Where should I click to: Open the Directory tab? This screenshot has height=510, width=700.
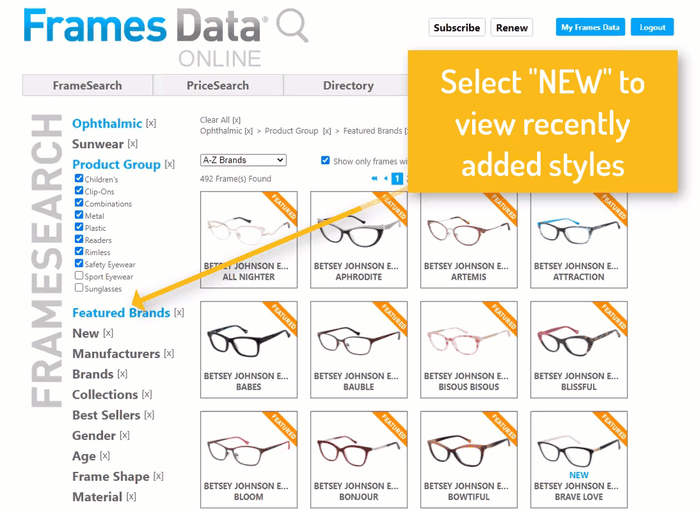tap(348, 85)
